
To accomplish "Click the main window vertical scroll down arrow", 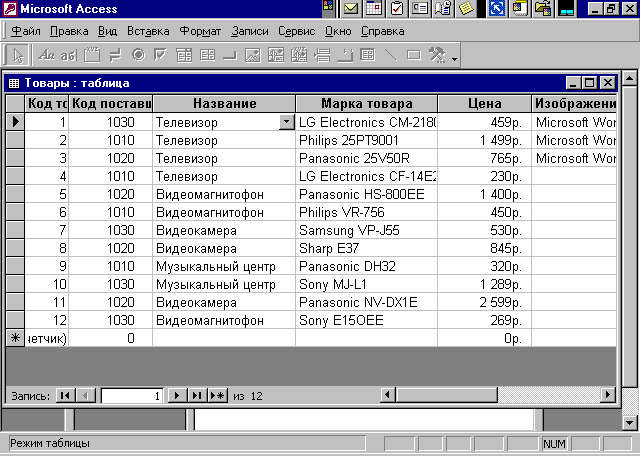I will [x=630, y=423].
